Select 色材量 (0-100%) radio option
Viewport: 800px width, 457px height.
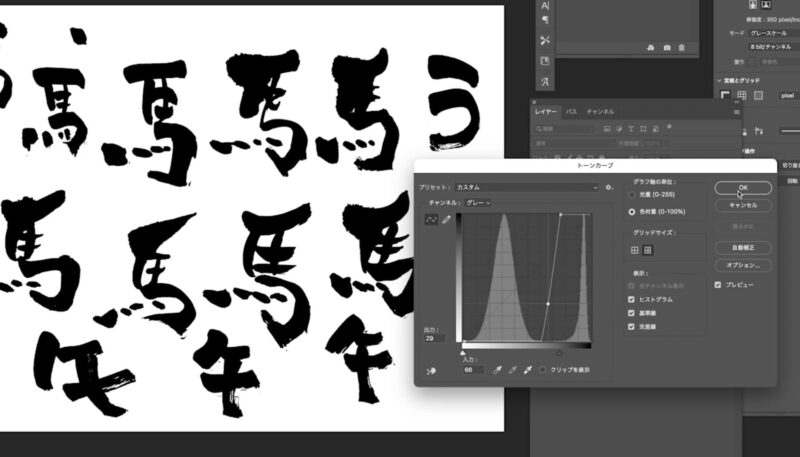tap(632, 211)
